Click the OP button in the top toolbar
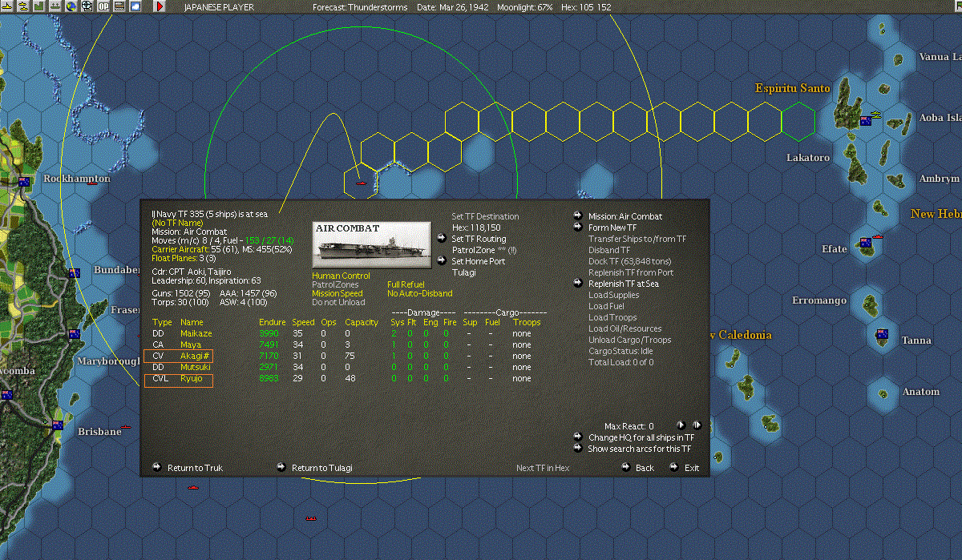 pyautogui.click(x=103, y=6)
